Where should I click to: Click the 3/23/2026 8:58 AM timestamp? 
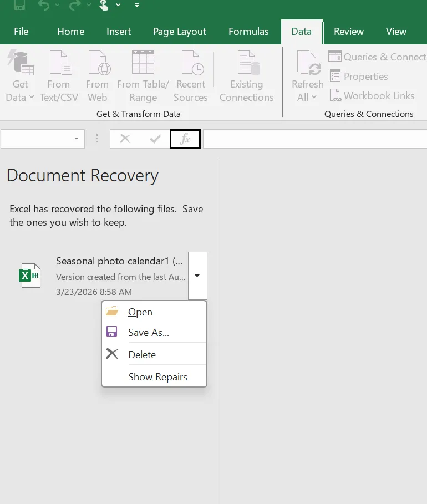[94, 292]
